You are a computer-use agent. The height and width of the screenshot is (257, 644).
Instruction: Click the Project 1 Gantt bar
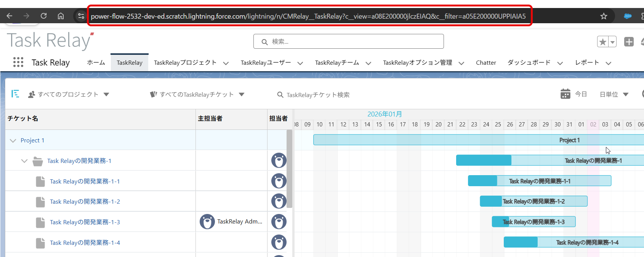[479, 140]
